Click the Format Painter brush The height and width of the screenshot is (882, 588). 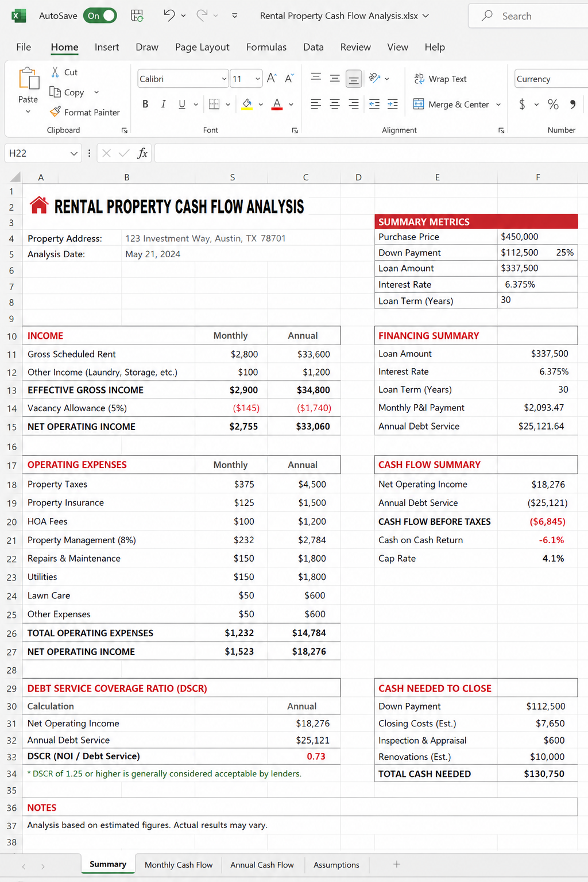click(x=85, y=112)
